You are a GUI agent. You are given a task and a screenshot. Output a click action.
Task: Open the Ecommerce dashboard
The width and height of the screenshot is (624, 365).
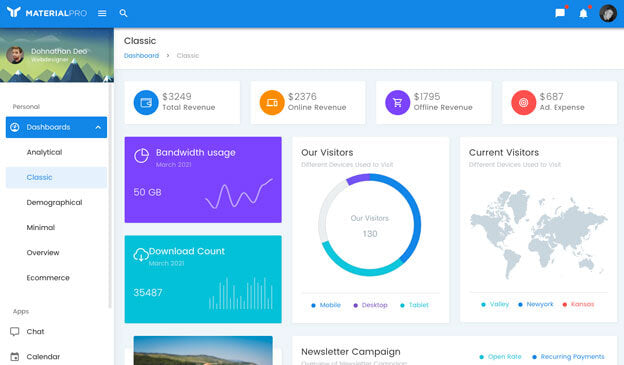tap(56, 277)
